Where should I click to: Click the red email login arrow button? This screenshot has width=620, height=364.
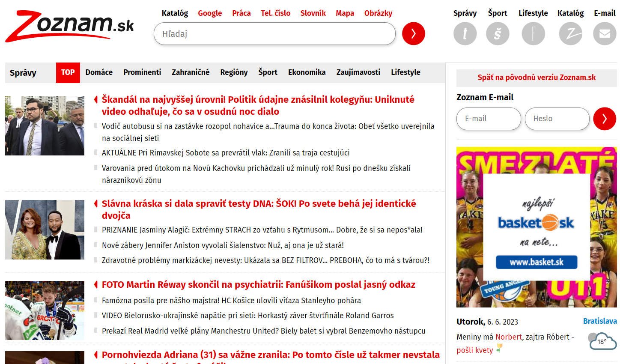click(x=604, y=119)
